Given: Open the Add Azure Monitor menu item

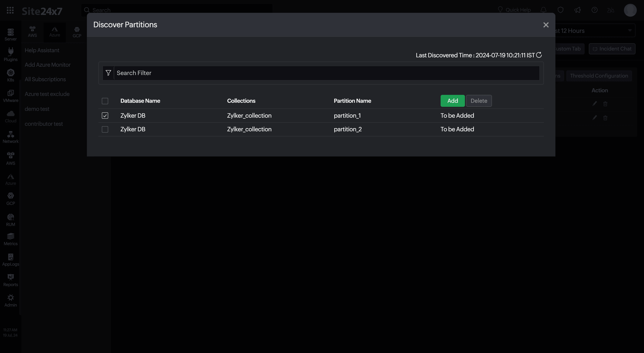Looking at the screenshot, I should pos(47,65).
